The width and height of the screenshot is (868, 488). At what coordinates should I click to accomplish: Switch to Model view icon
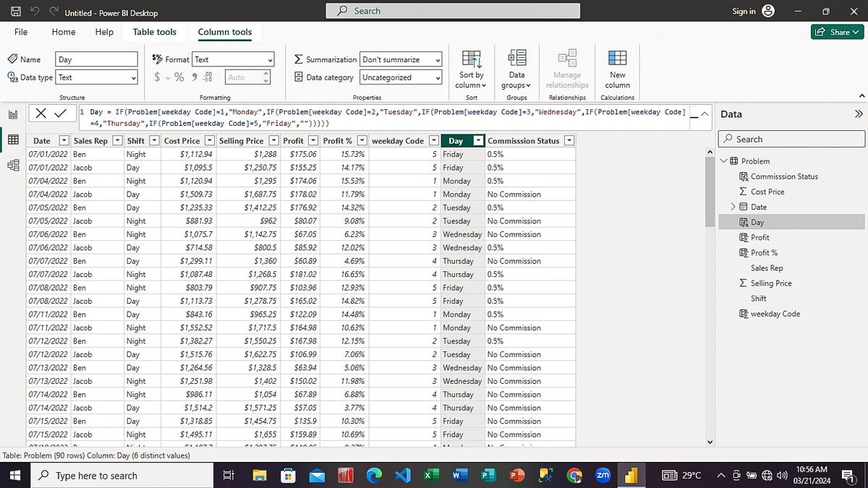coord(13,166)
